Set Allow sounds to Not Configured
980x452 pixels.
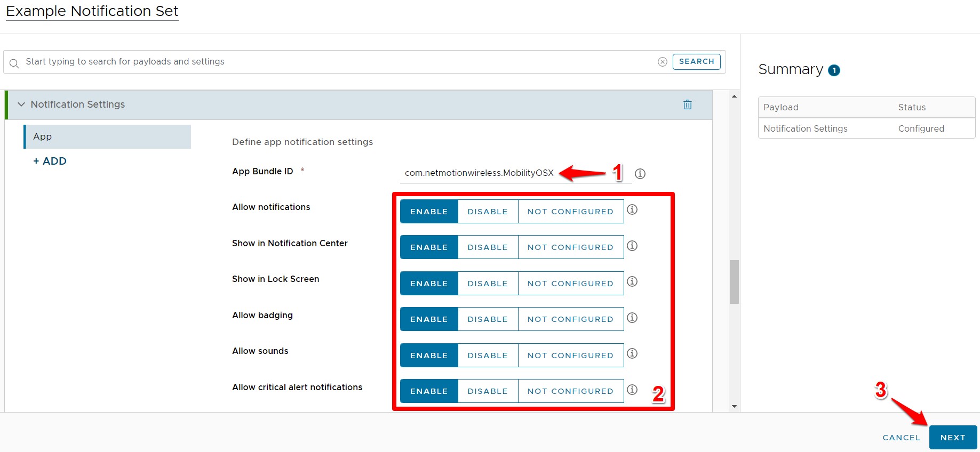(570, 355)
